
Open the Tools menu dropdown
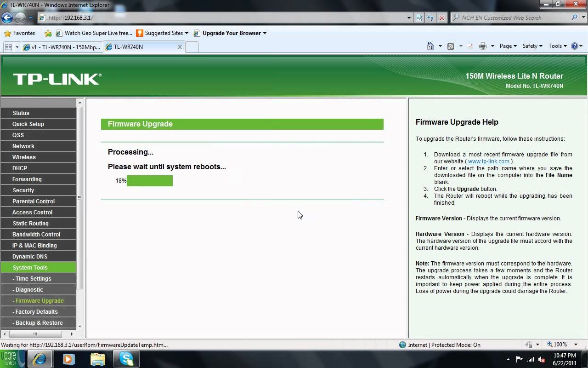coord(558,46)
